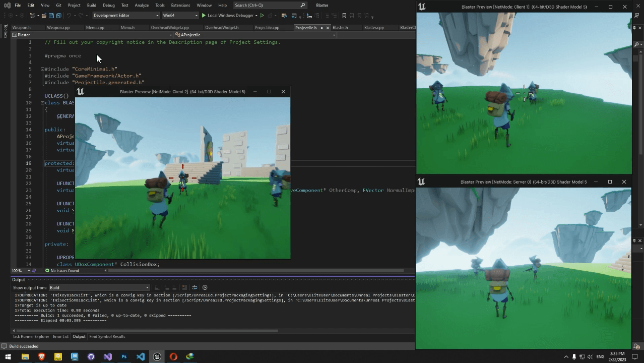Click the Redo toolbar icon
This screenshot has height=363, width=644.
80,16
